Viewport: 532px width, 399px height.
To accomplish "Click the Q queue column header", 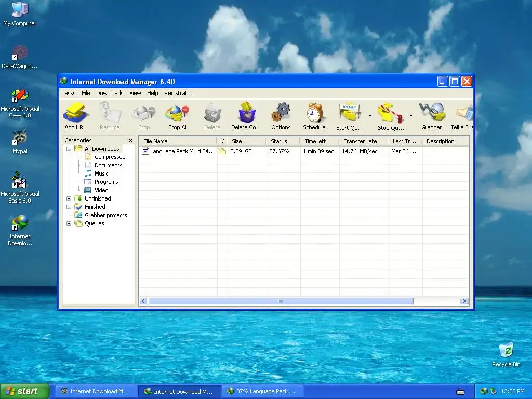I will [x=222, y=141].
